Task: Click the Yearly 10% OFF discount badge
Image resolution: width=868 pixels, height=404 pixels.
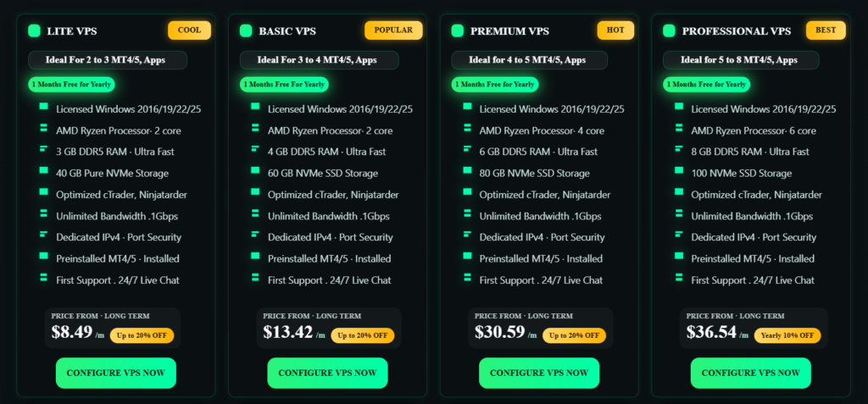Action: coord(787,335)
